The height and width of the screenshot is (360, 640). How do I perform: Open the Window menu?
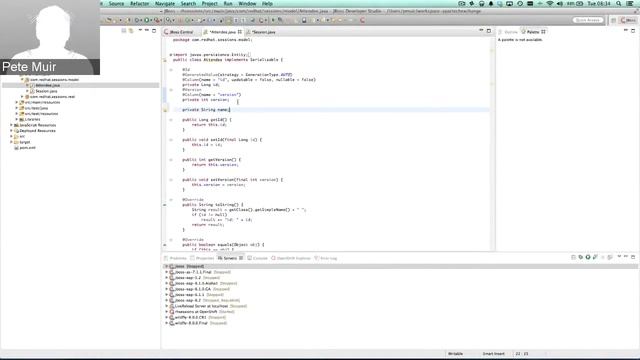(247, 3)
